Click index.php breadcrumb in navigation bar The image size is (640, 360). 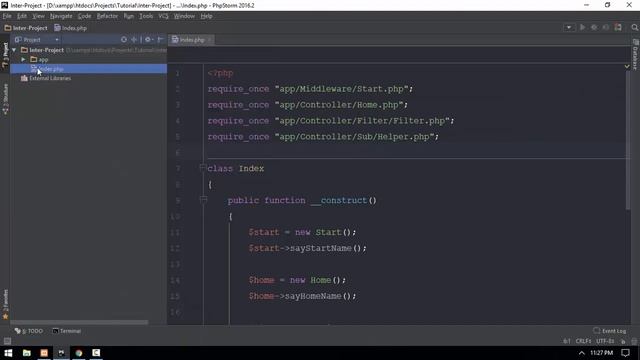[x=71, y=28]
